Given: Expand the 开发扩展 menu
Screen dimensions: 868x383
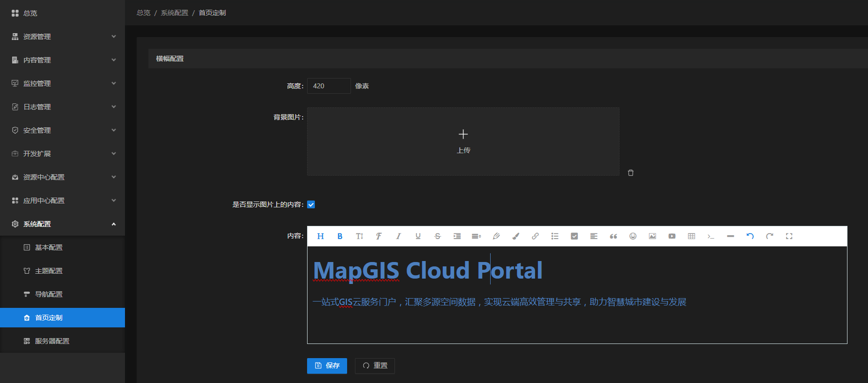Looking at the screenshot, I should point(62,154).
